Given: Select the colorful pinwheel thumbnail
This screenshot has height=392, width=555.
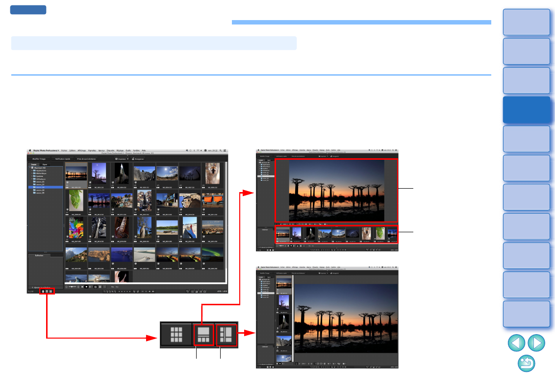Looking at the screenshot, I should pos(76,227).
